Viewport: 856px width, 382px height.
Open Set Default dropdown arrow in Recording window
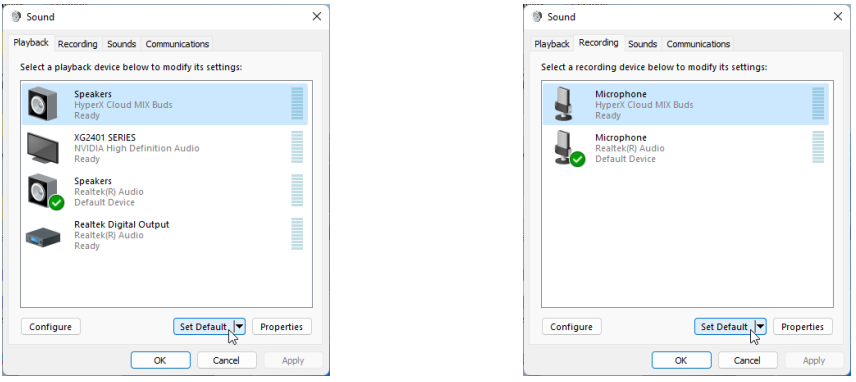[x=760, y=326]
